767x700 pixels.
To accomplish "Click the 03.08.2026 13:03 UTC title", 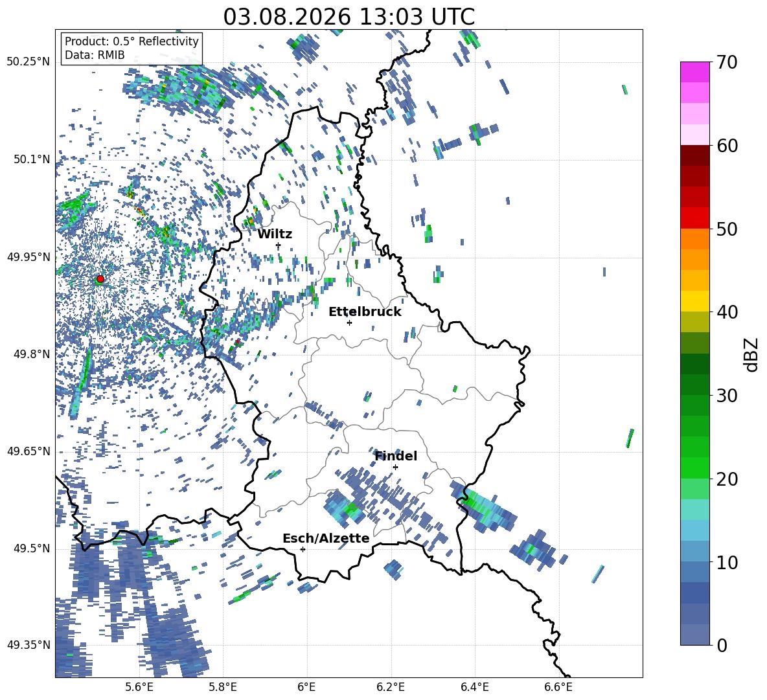I will click(x=349, y=17).
